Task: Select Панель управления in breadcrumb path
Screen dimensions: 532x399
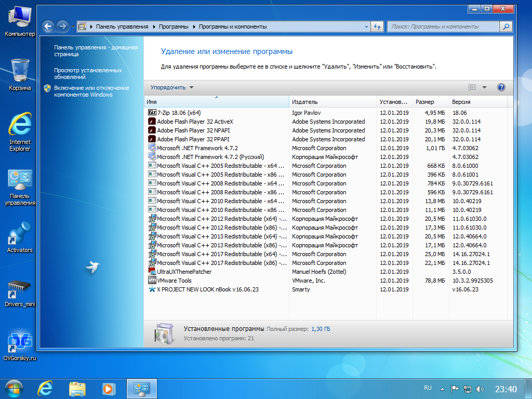Action: (x=122, y=26)
